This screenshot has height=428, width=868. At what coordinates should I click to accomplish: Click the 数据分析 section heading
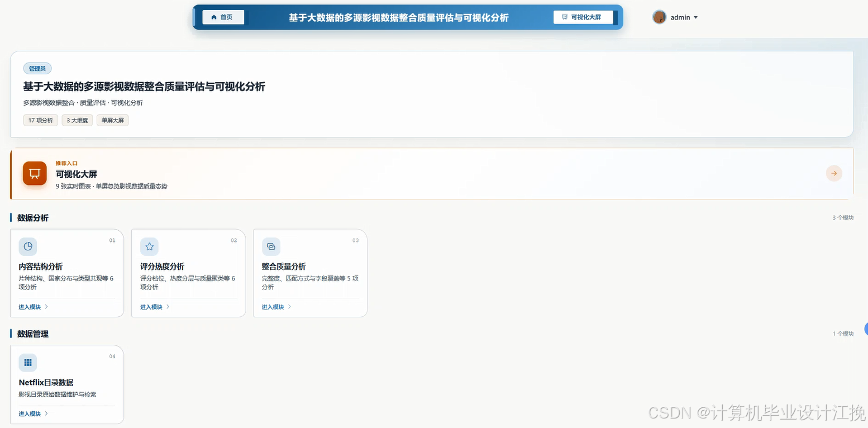tap(33, 218)
